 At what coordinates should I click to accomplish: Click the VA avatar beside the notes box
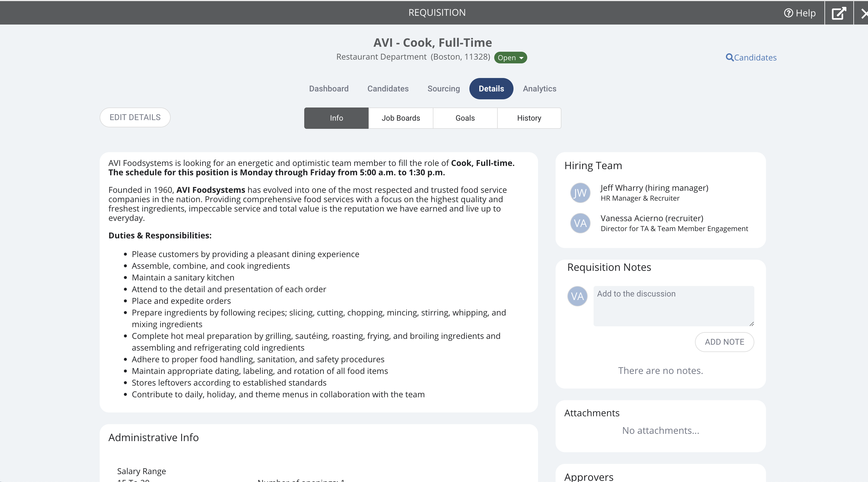(577, 296)
